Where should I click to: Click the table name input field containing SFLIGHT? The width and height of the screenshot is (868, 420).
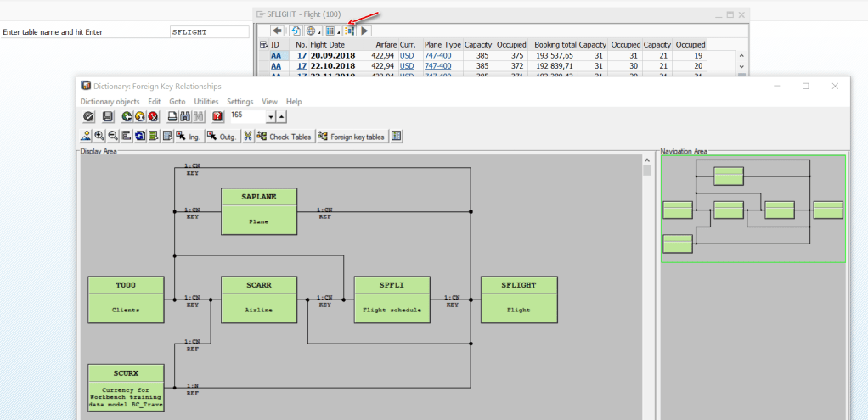coord(209,32)
